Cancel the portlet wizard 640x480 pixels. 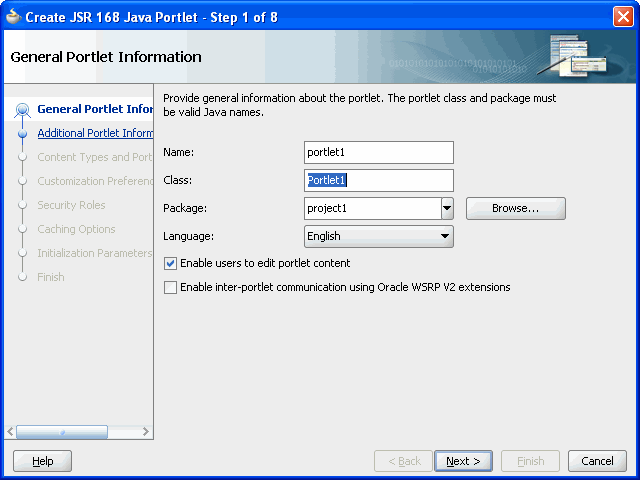(597, 461)
